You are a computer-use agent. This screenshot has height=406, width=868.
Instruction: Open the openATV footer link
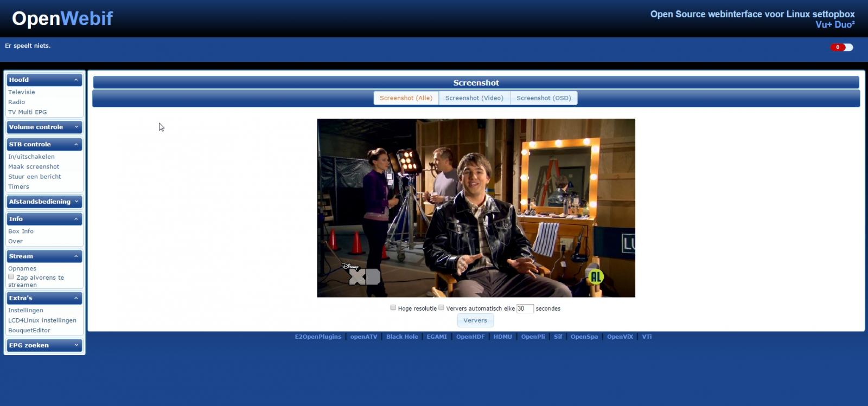point(363,337)
